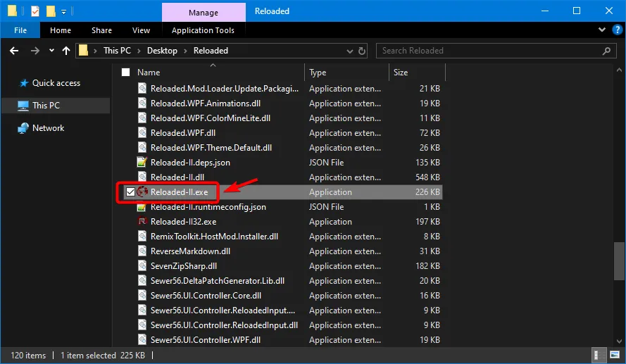Expand chevron after This PC breadcrumb
626x364 pixels.
pyautogui.click(x=139, y=51)
